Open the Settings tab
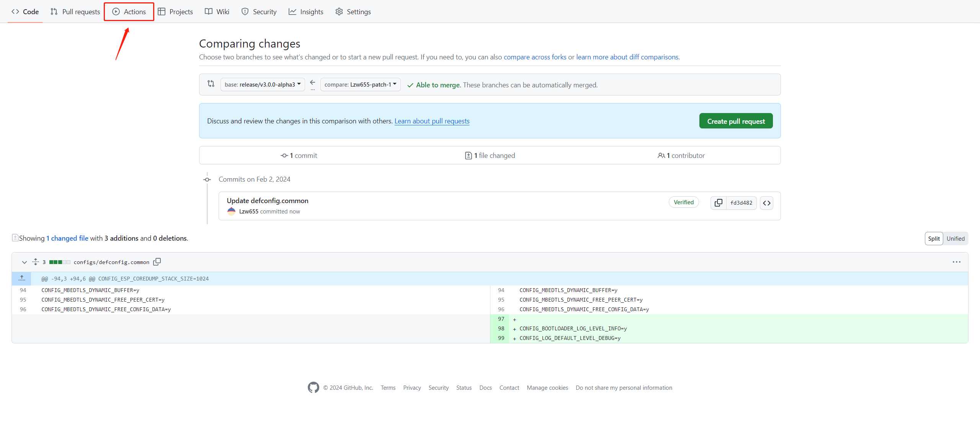The image size is (980, 448). pos(353,12)
